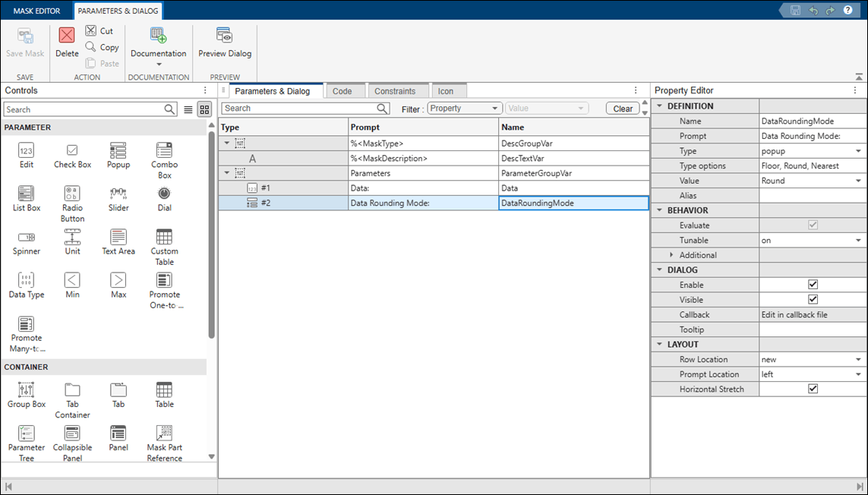Click the Delete icon in the ribbon
The image size is (868, 495).
coord(66,36)
